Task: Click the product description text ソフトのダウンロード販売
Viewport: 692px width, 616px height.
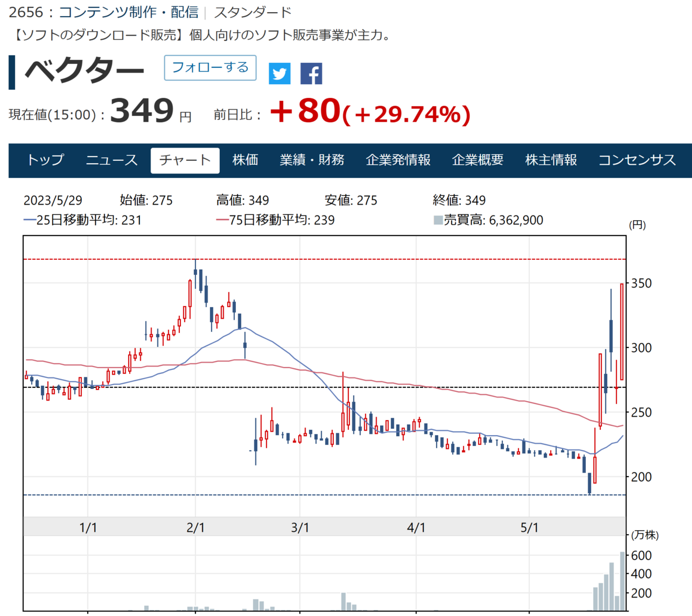Action: (x=98, y=35)
